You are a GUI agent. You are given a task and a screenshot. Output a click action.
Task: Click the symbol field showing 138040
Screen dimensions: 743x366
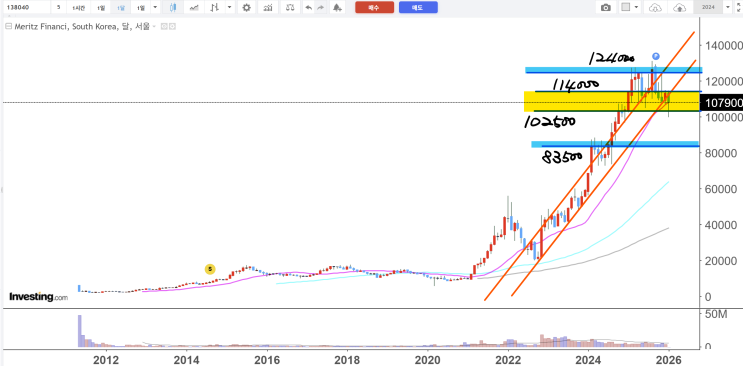point(26,8)
